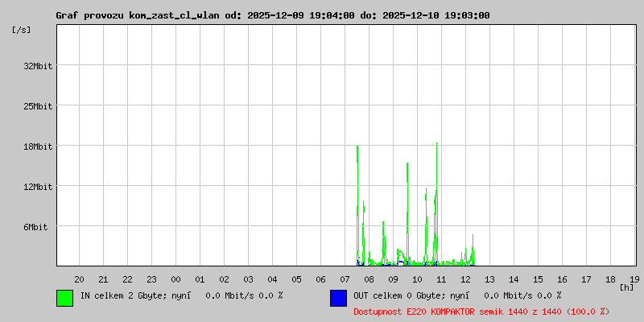Screen dimensions: 644x322
Task: Click the x-axis hour label '08'
Action: [369, 279]
